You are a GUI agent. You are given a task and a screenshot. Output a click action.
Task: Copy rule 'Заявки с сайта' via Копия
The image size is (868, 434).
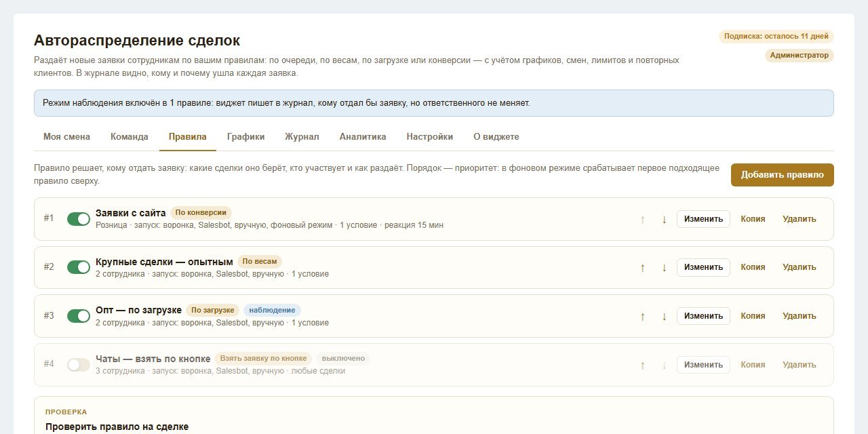(753, 219)
